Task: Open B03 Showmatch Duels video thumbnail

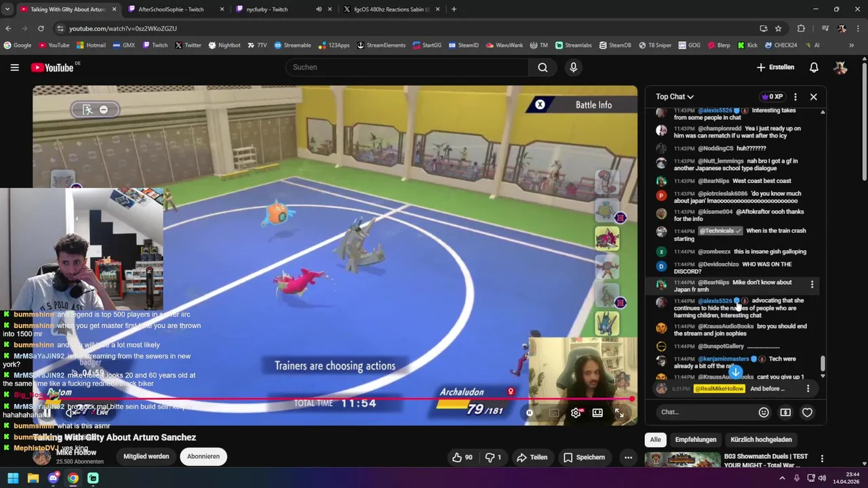Action: [682, 461]
